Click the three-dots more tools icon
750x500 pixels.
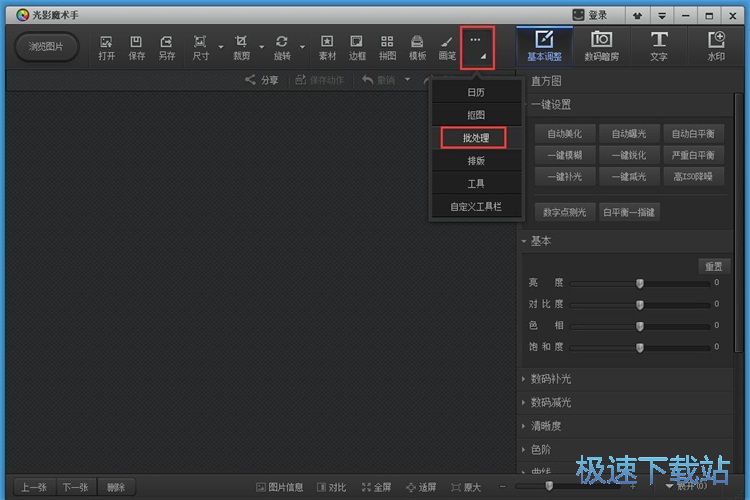[x=475, y=40]
